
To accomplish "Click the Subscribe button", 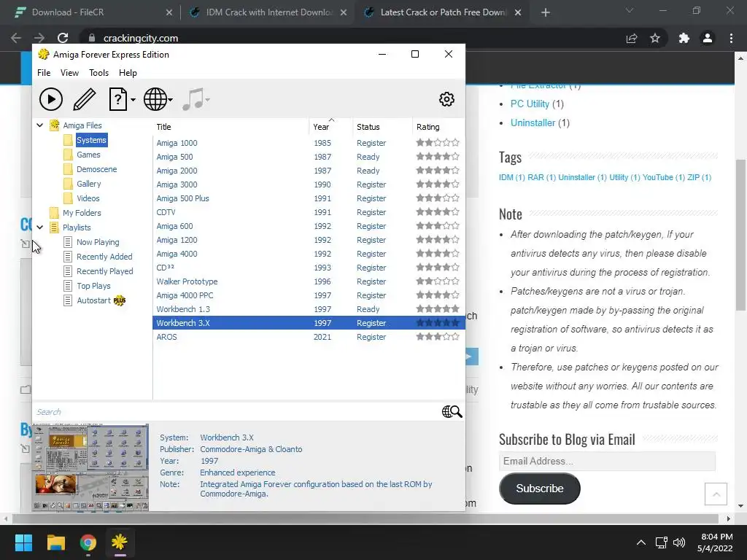I will 539,488.
